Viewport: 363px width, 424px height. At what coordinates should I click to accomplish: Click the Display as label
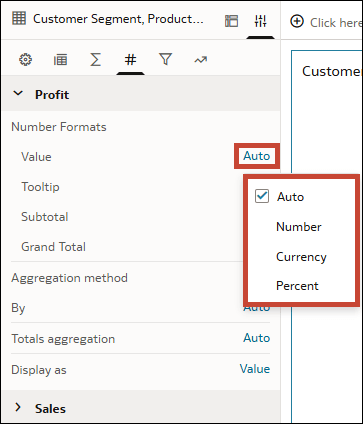39,370
